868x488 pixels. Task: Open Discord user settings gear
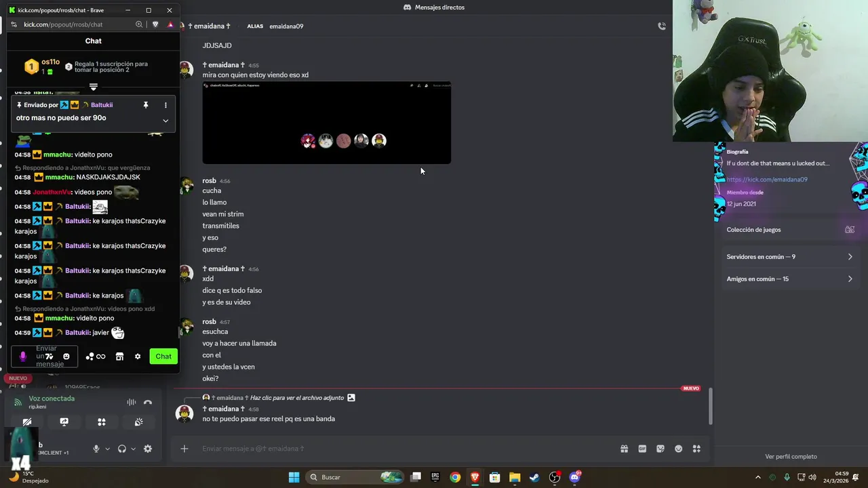(148, 449)
